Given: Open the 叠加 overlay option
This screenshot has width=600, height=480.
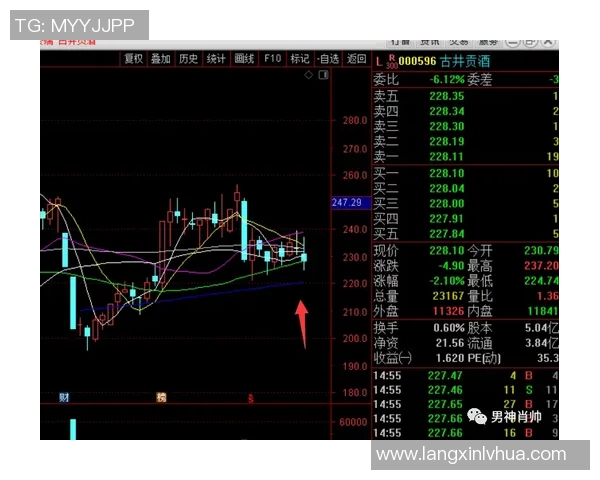Looking at the screenshot, I should click(x=161, y=59).
